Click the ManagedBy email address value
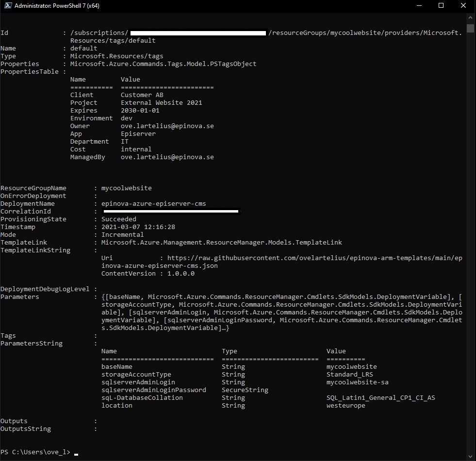This screenshot has width=476, height=461. click(x=167, y=157)
